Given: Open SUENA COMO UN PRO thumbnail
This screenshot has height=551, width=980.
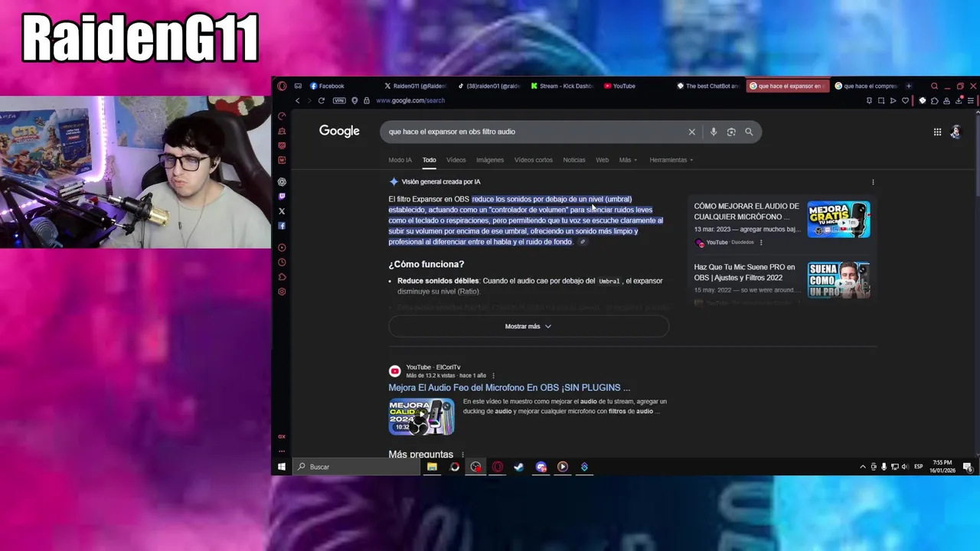Looking at the screenshot, I should point(838,280).
